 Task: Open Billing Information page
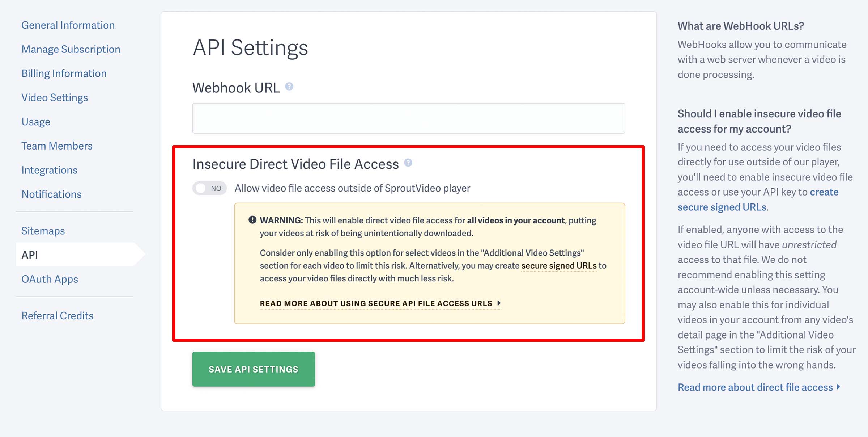point(64,73)
